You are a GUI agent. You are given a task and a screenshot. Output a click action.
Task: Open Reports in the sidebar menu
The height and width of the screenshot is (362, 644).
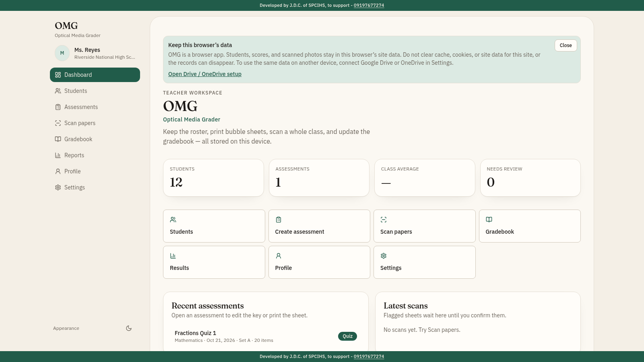95,155
